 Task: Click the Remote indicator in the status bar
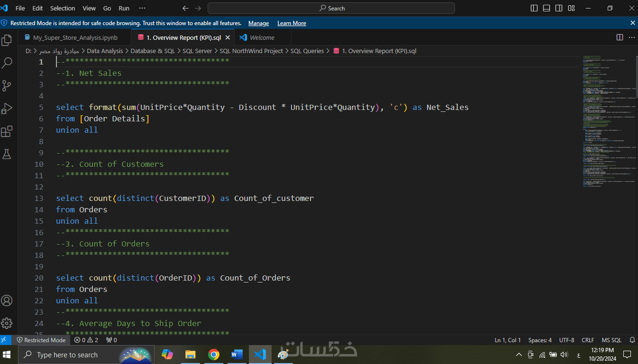point(5,340)
